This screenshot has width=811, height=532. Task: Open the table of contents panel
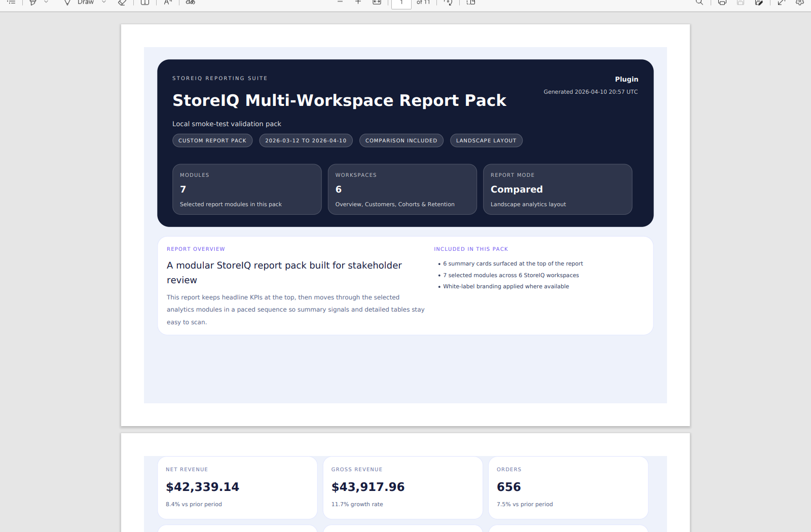coord(11,2)
